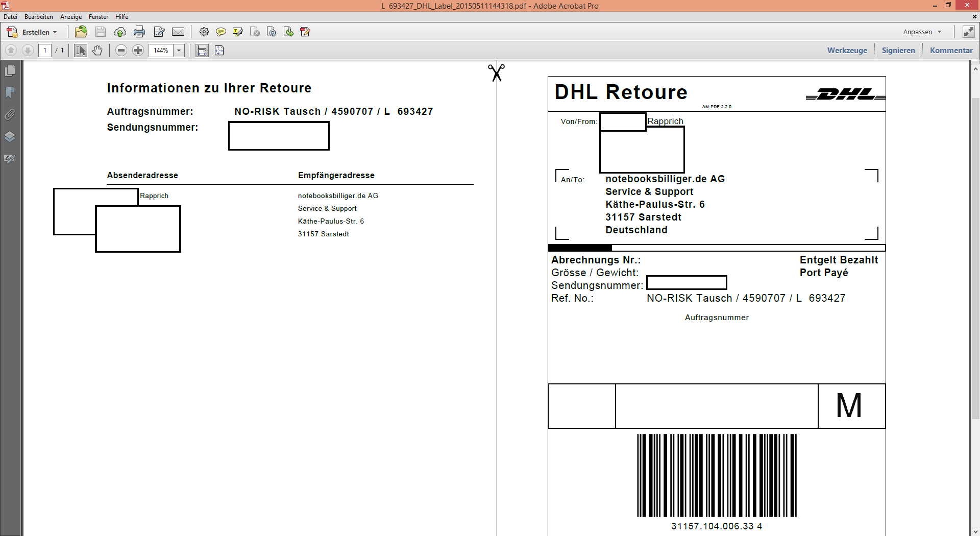
Task: Open the Anpassen dropdown
Action: point(922,32)
